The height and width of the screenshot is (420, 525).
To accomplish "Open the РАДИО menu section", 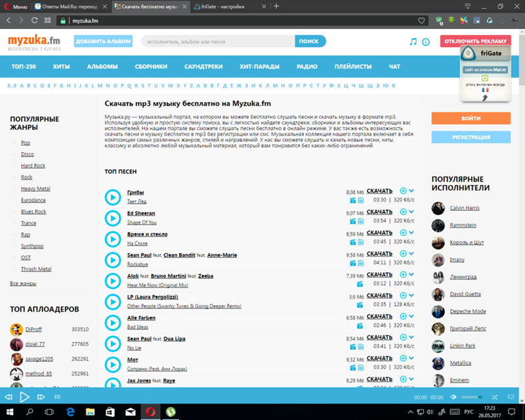I will [306, 67].
